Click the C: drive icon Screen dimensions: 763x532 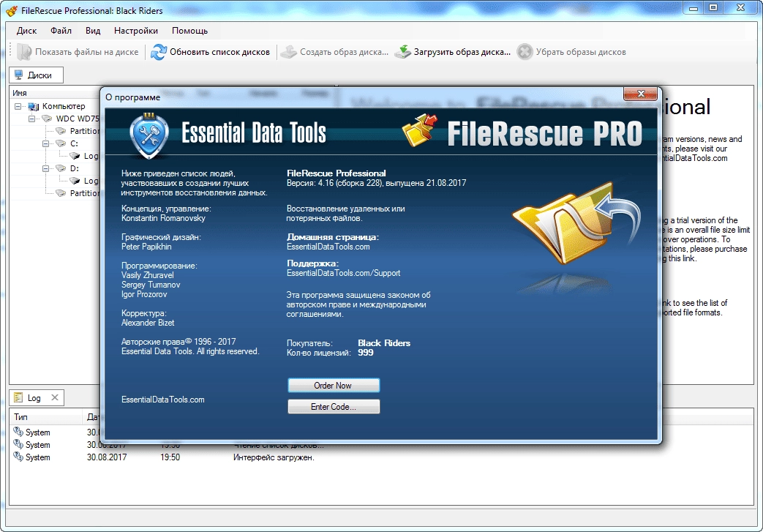[61, 143]
